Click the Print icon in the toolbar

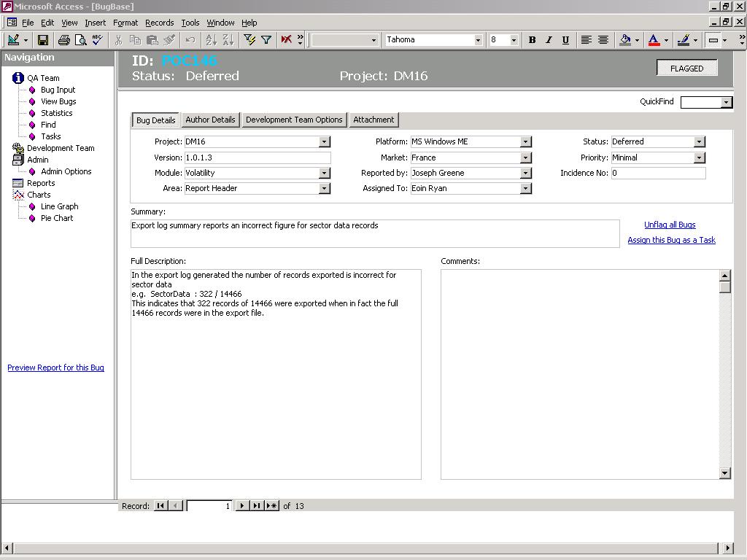click(x=63, y=40)
